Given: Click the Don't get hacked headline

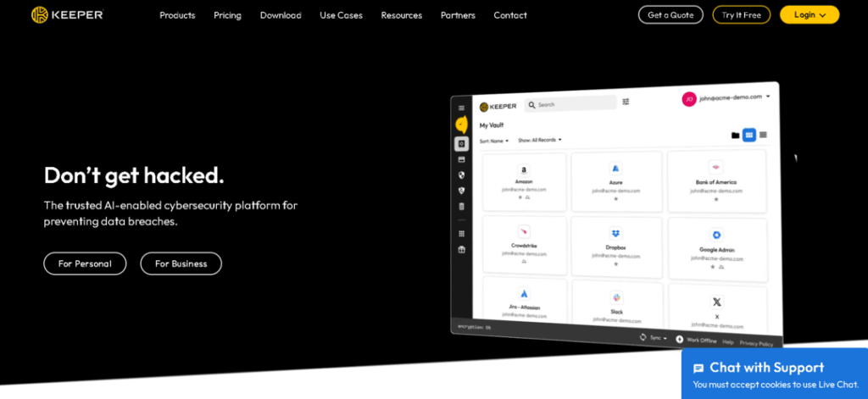Looking at the screenshot, I should coord(134,175).
